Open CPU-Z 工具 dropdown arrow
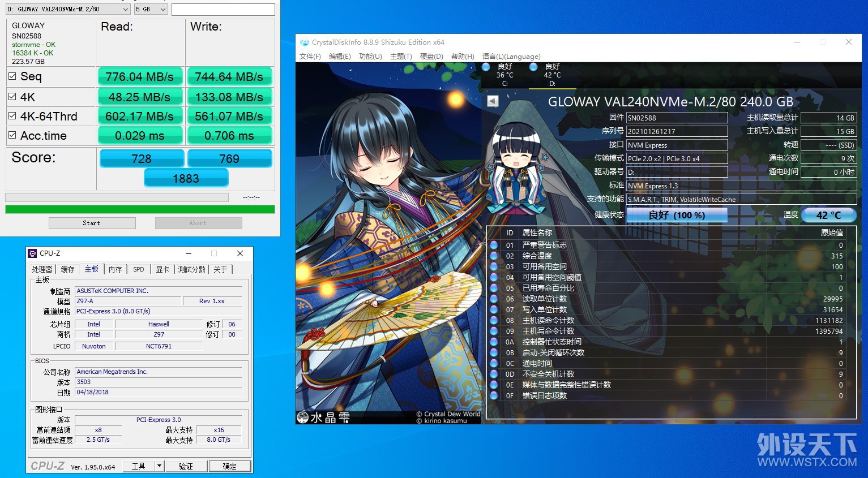 (x=159, y=466)
